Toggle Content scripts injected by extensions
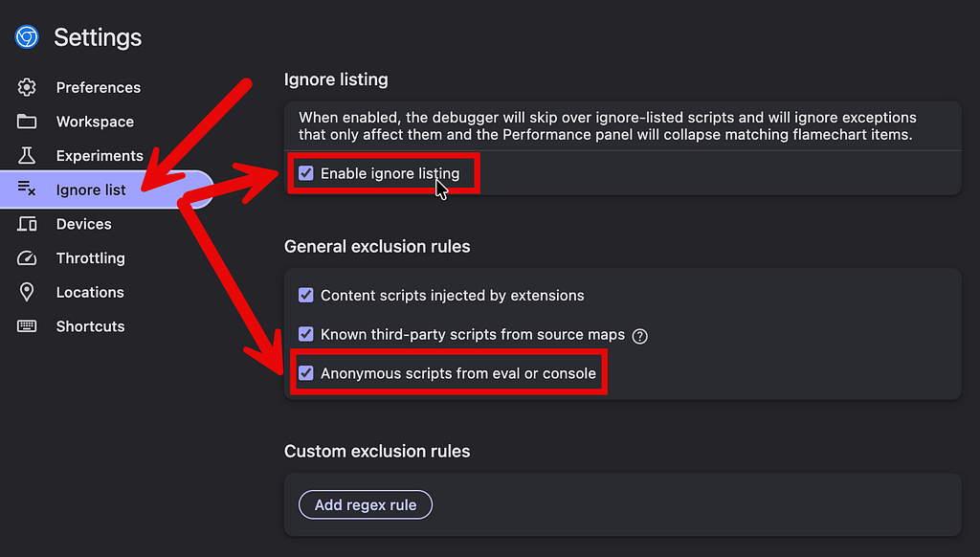Viewport: 980px width, 557px height. (305, 295)
